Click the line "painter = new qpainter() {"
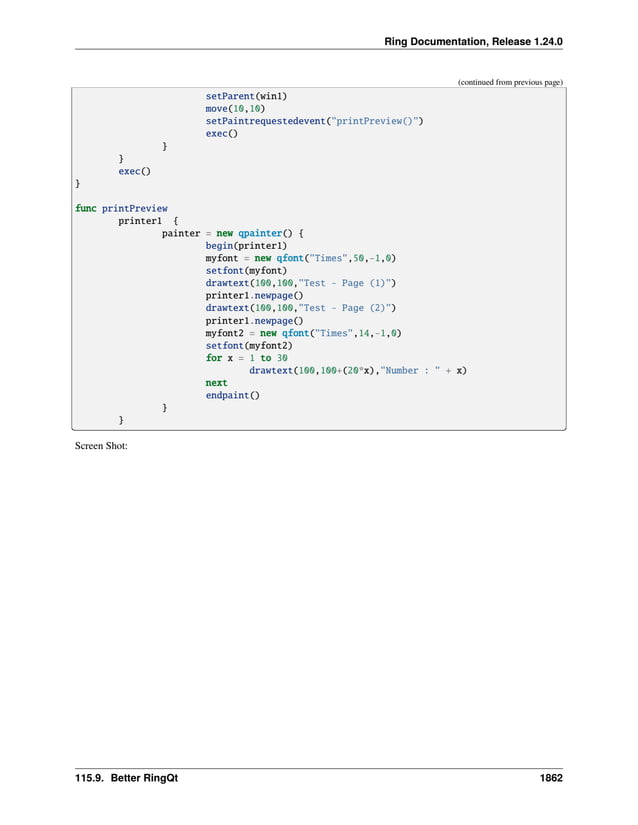Screen dimensions: 638x825 point(232,233)
